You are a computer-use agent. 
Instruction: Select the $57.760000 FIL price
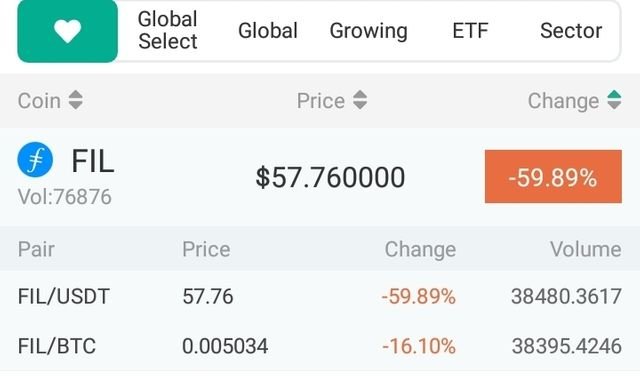pos(330,177)
